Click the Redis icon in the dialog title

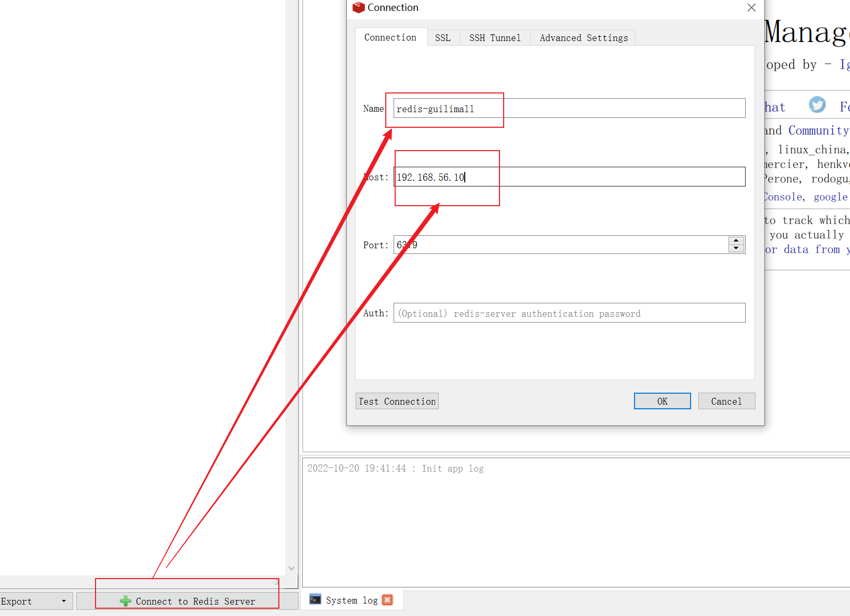[x=358, y=7]
